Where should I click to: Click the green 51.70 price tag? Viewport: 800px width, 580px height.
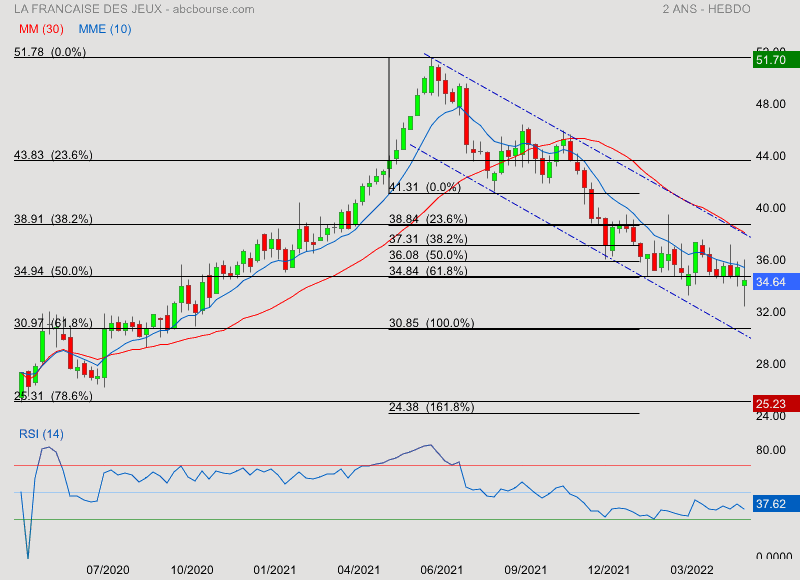point(776,60)
